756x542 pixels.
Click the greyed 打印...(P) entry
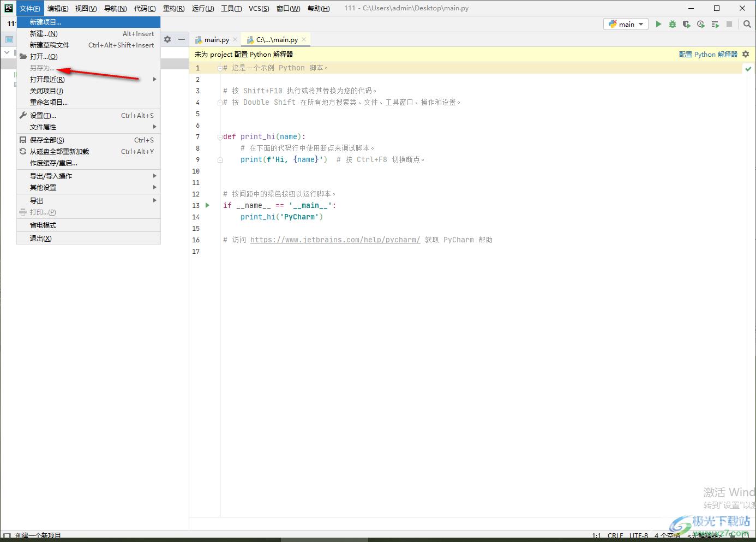click(88, 212)
